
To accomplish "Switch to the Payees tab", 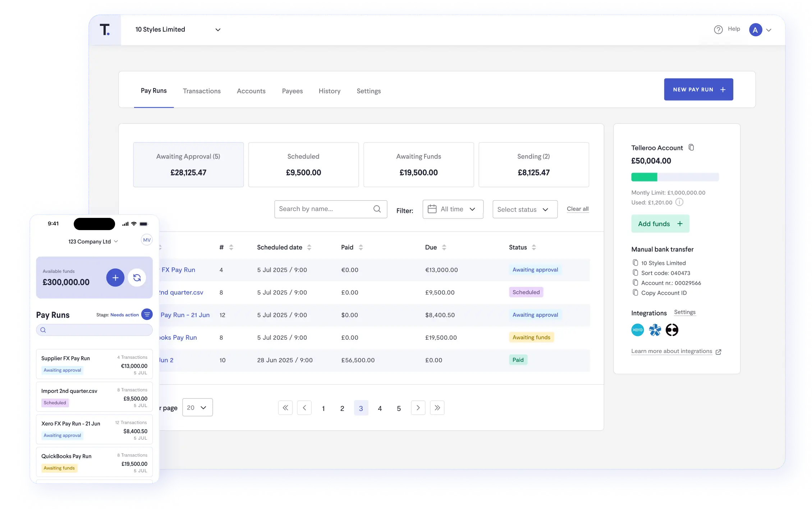I will [292, 91].
